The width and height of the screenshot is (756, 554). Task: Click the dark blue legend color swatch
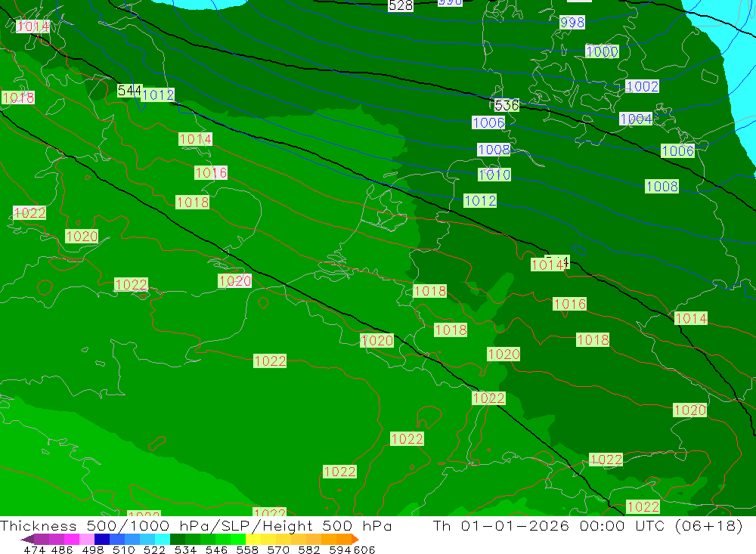point(102,539)
